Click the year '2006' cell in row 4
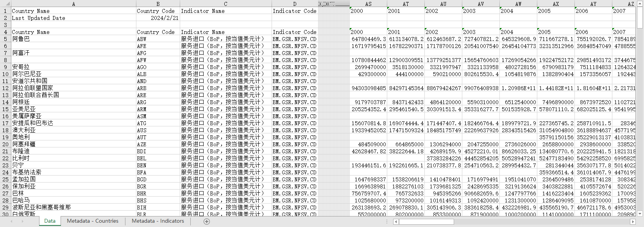 point(593,32)
